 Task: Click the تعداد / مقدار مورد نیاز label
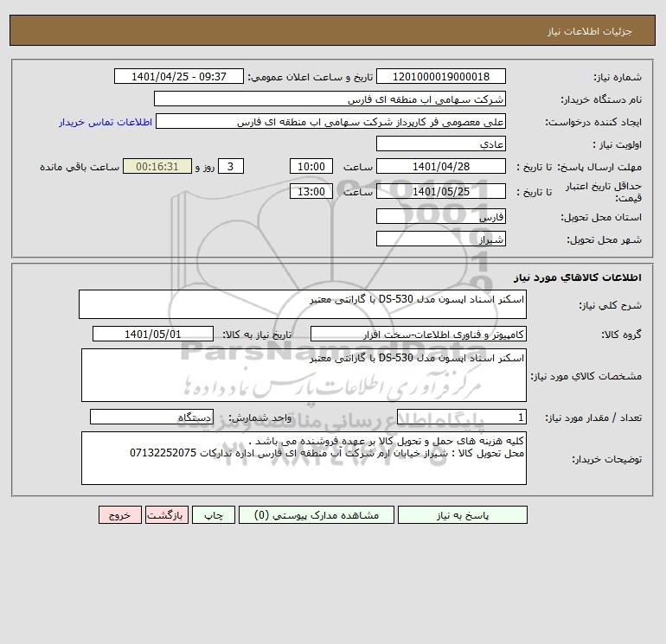(x=593, y=418)
